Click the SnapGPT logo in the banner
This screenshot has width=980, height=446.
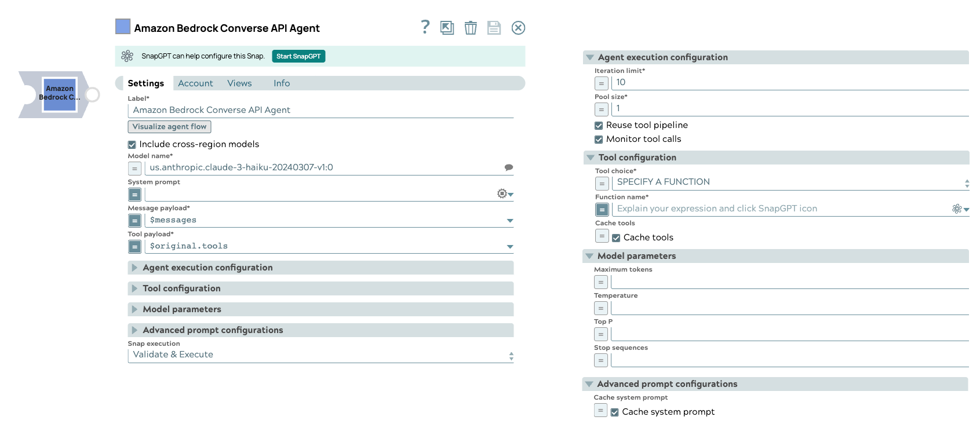tap(127, 56)
